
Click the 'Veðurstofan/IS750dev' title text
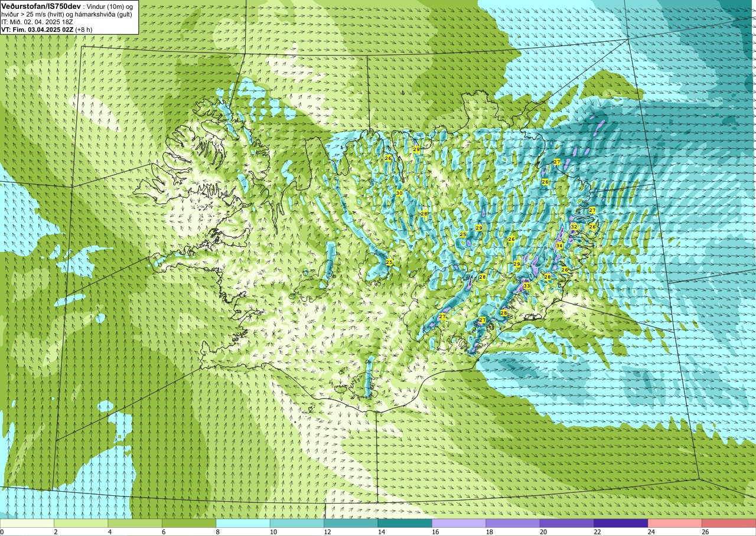41,5
